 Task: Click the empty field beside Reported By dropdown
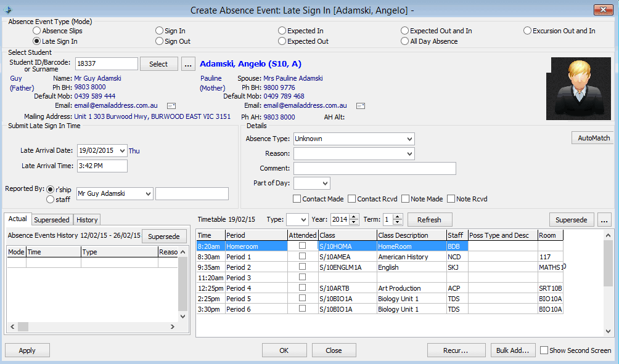[192, 193]
